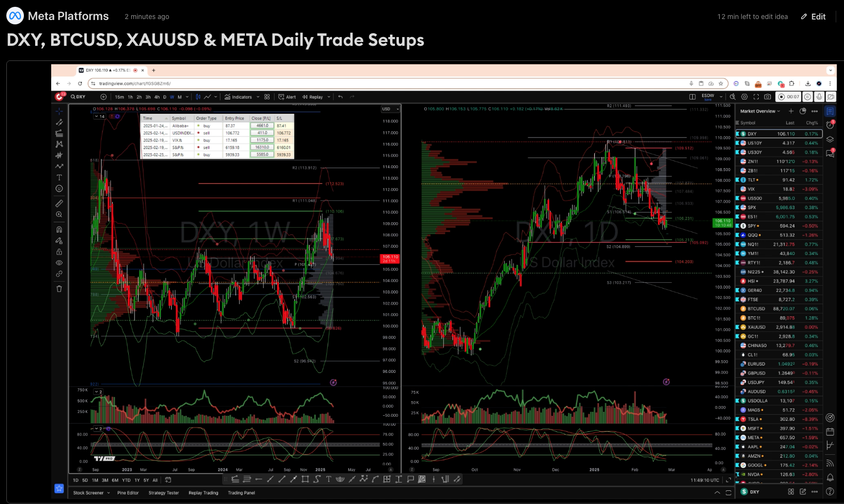Viewport: 844px width, 504px height.
Task: Select BTCUSD row in watchlist
Action: tap(779, 309)
